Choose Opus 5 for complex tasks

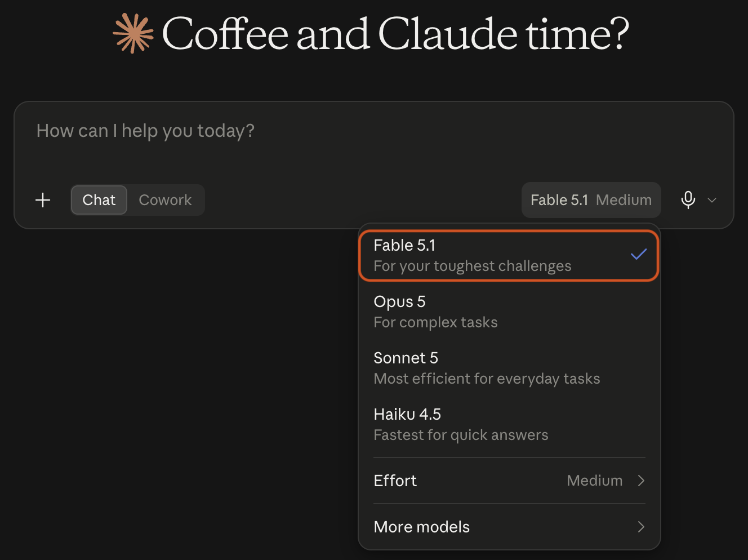tap(509, 312)
